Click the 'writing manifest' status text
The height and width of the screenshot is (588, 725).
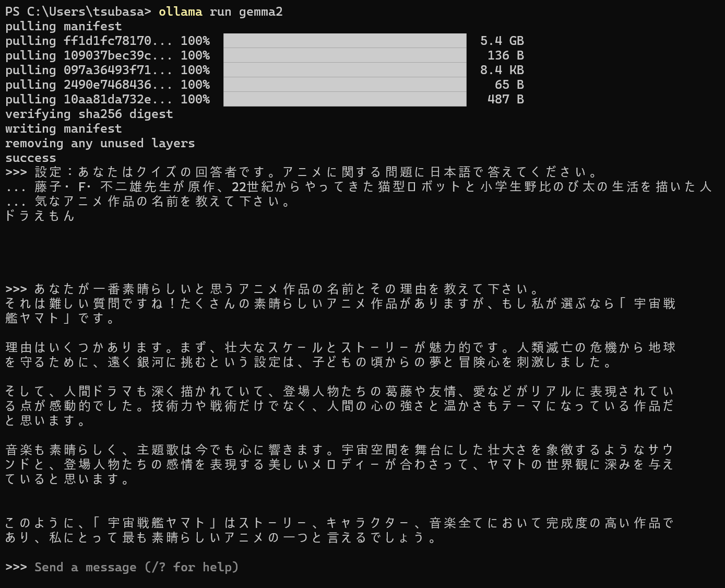pos(63,128)
